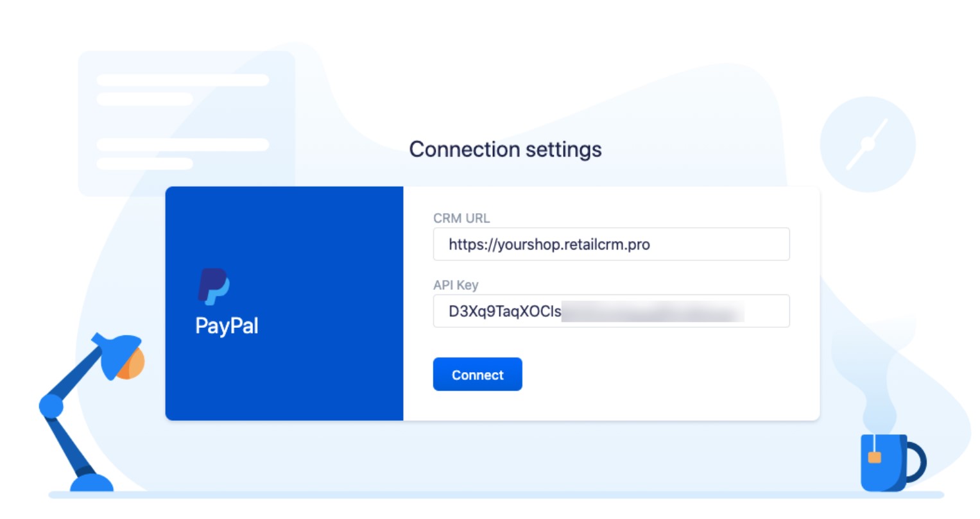
Task: Click the "API Key" field label
Action: tap(456, 285)
